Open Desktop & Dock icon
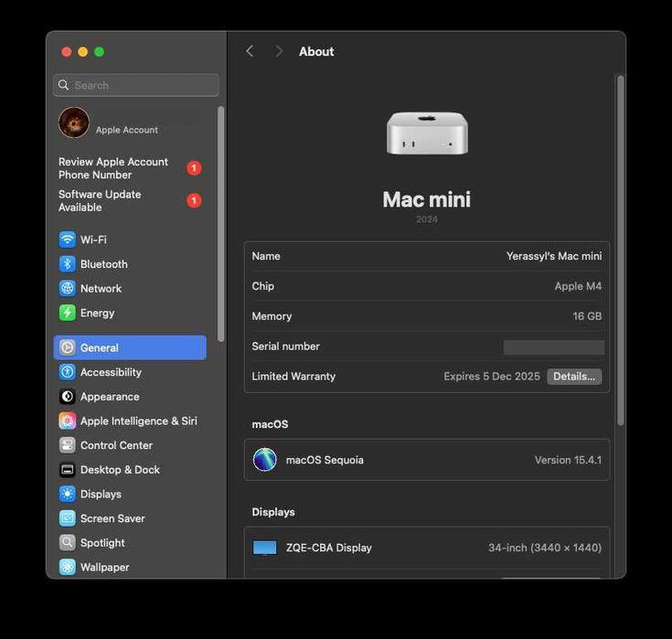Screen dimensions: 672x639 pos(68,470)
